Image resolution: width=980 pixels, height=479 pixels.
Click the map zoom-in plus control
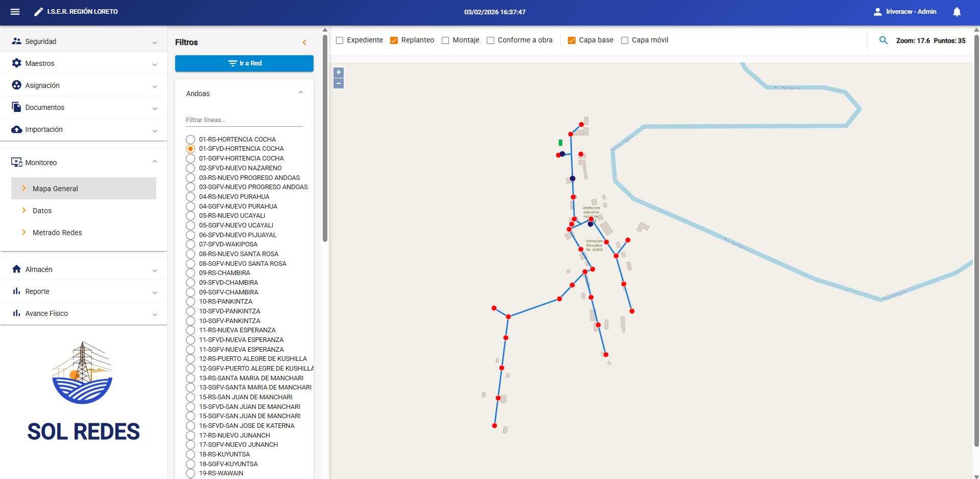pyautogui.click(x=338, y=72)
